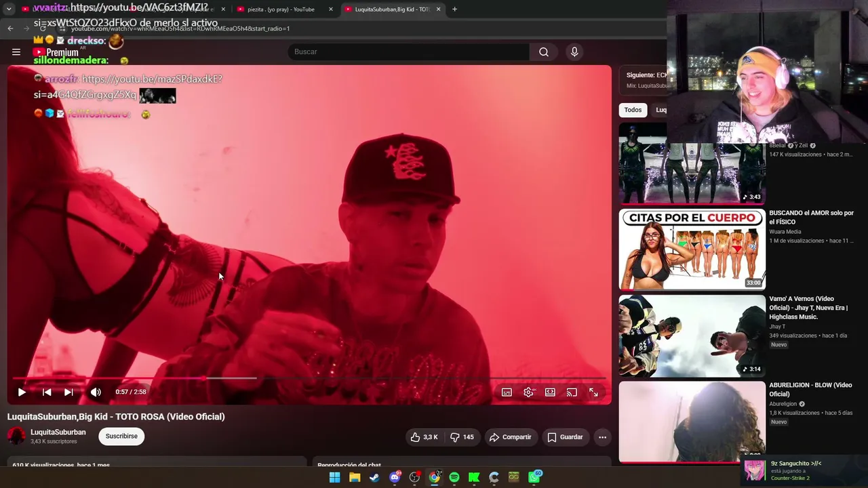Open Spotify from the taskbar

tap(454, 477)
